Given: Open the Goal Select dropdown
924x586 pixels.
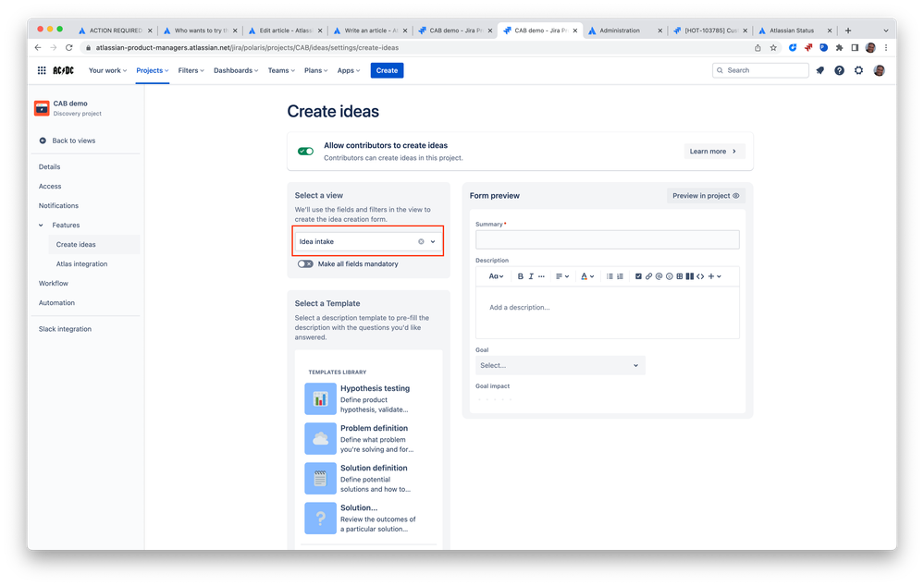Looking at the screenshot, I should (560, 365).
